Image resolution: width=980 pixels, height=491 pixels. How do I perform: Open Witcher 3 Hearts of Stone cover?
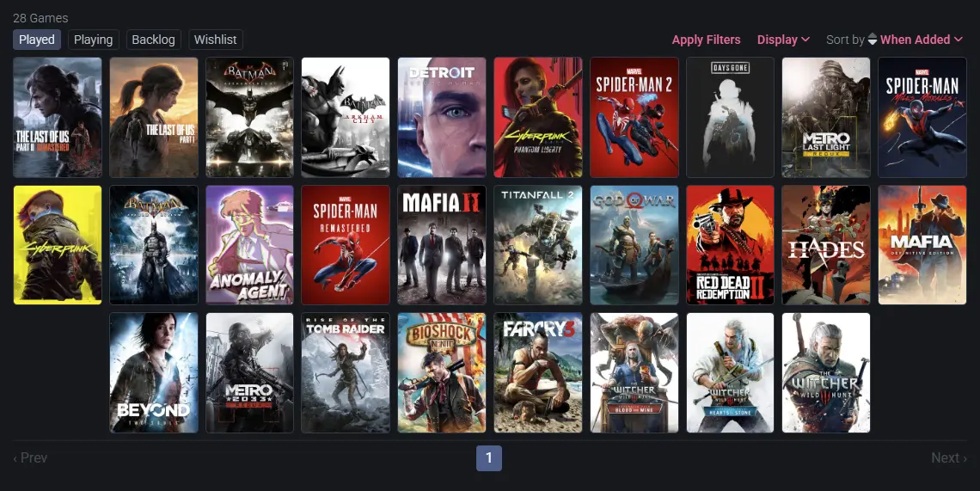(x=730, y=373)
